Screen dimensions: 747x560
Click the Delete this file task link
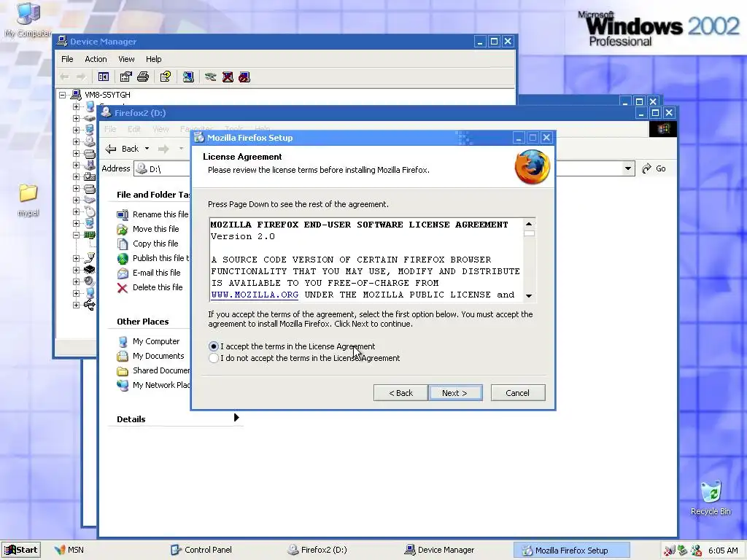[x=158, y=287]
